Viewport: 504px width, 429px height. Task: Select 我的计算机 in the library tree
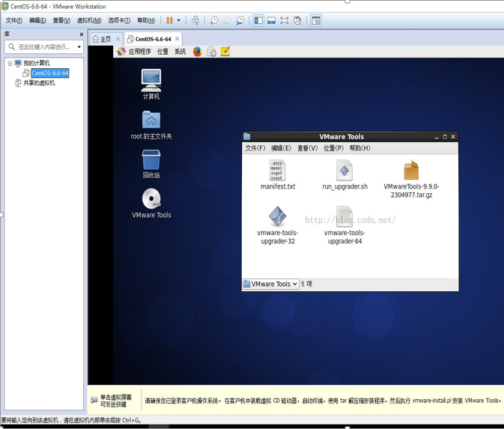pyautogui.click(x=36, y=63)
